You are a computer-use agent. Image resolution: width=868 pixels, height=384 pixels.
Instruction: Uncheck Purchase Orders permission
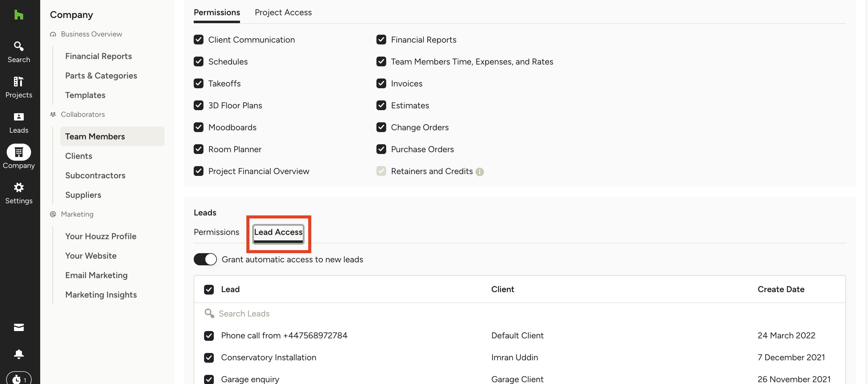coord(381,149)
